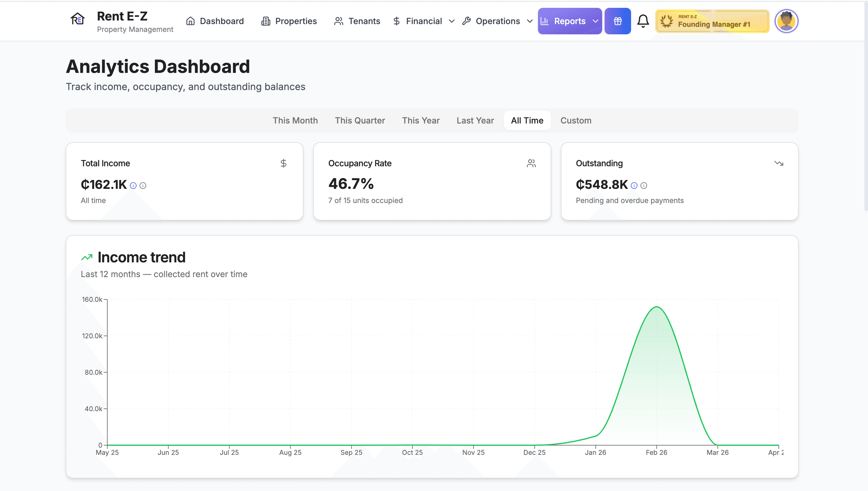Click the Dec 25 axis label
Screen dimensions: 868x491
coord(534,452)
